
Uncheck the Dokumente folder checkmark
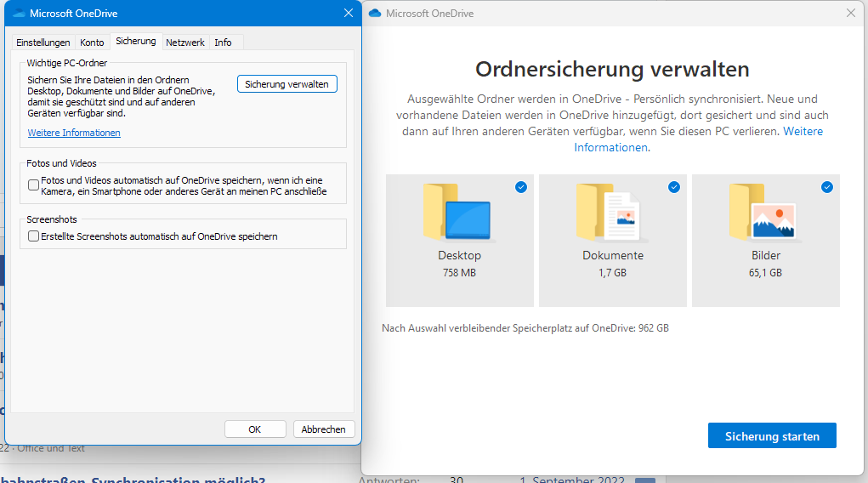pyautogui.click(x=673, y=187)
